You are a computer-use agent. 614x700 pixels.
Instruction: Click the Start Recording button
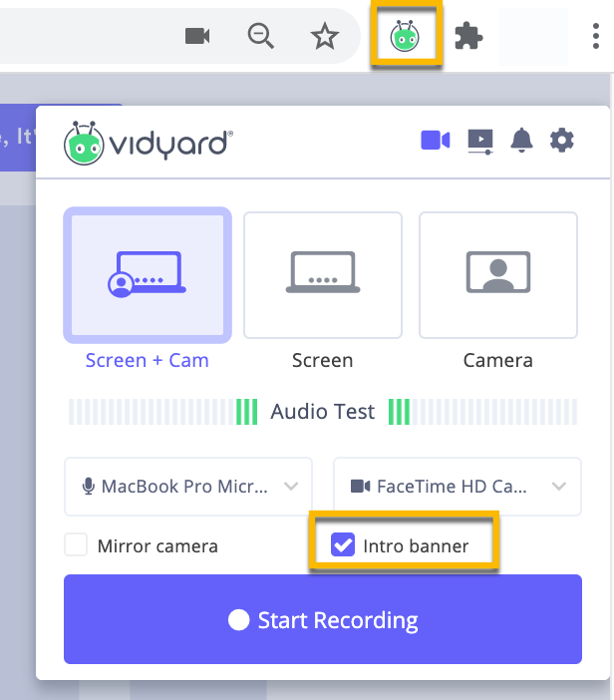tap(323, 619)
